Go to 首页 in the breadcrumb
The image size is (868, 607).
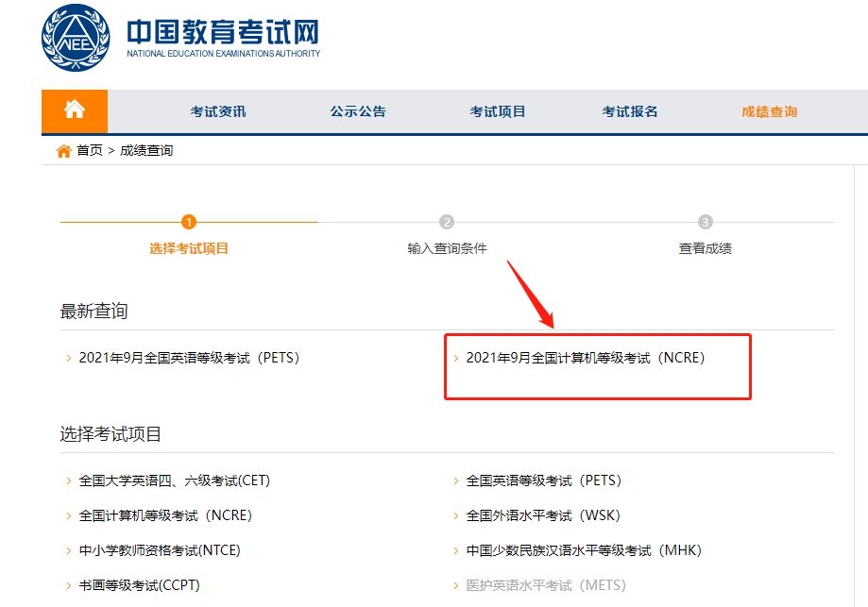(90, 150)
